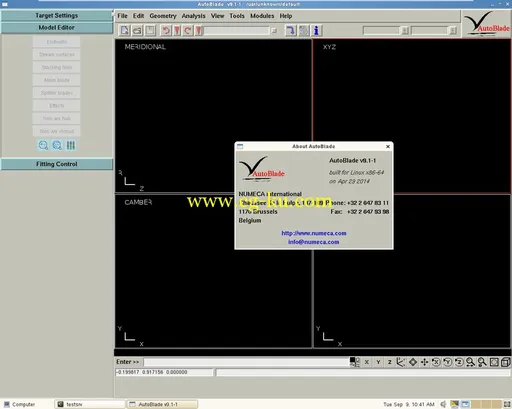The width and height of the screenshot is (512, 409).
Task: Create a new file with toolbar icon
Action: coord(125,30)
